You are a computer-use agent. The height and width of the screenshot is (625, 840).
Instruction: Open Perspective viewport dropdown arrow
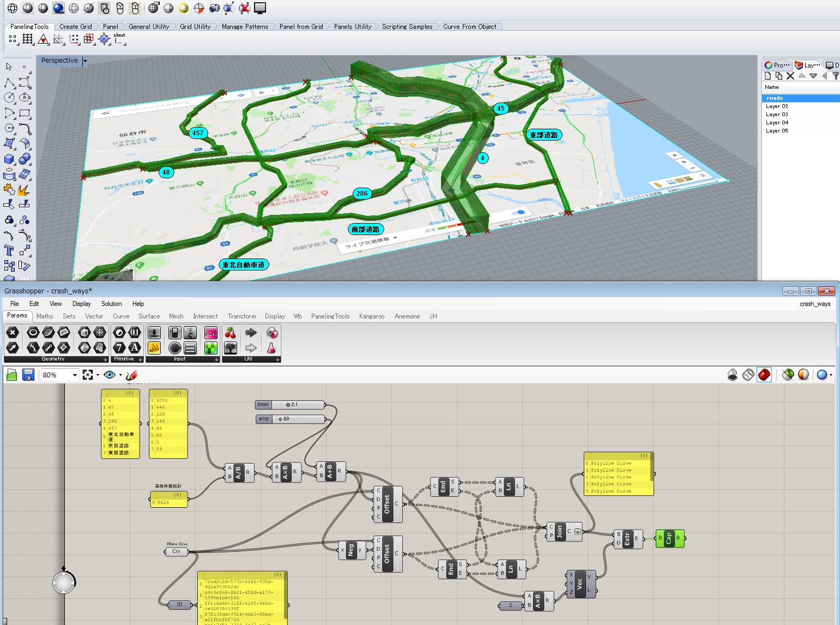click(x=85, y=61)
